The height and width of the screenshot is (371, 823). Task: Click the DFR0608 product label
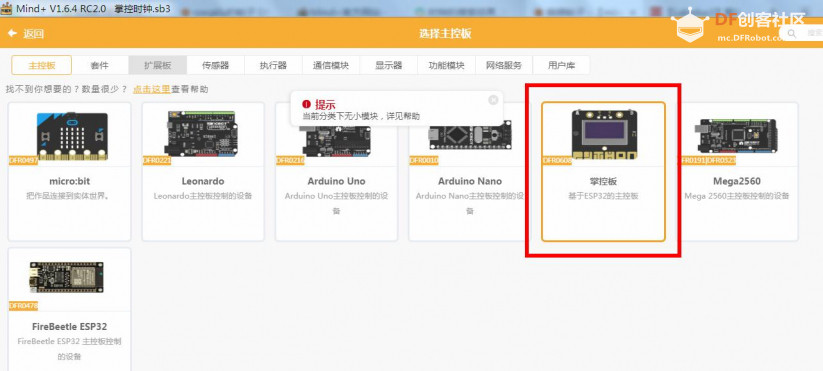coord(557,161)
